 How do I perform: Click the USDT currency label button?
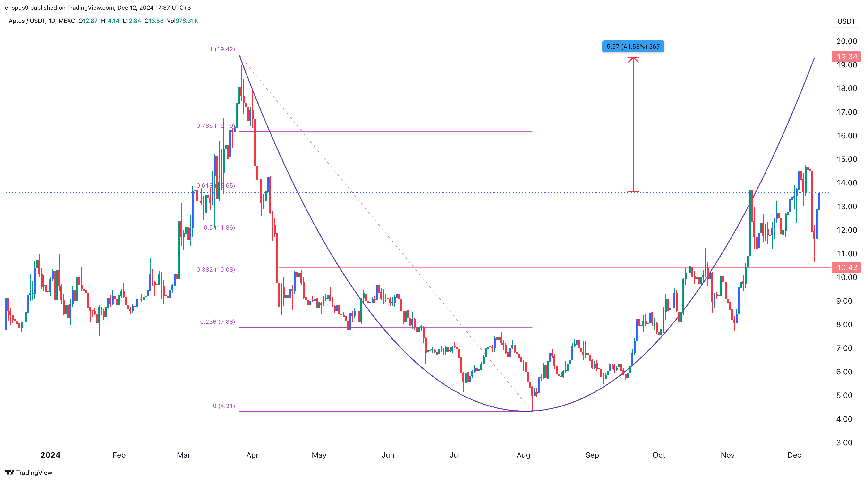846,21
